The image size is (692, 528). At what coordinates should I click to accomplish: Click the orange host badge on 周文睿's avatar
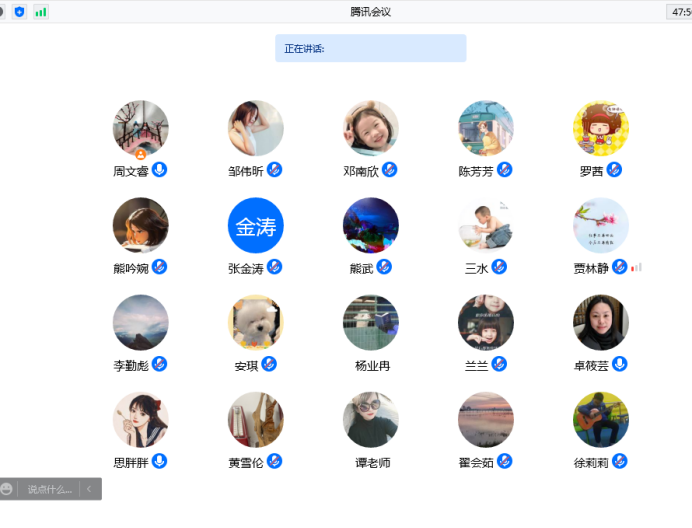tap(140, 155)
